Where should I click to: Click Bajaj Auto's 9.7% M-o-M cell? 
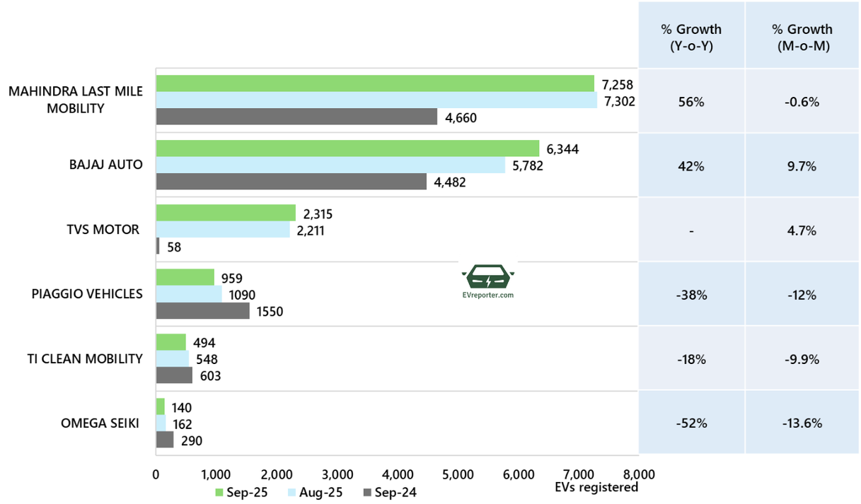coord(802,166)
